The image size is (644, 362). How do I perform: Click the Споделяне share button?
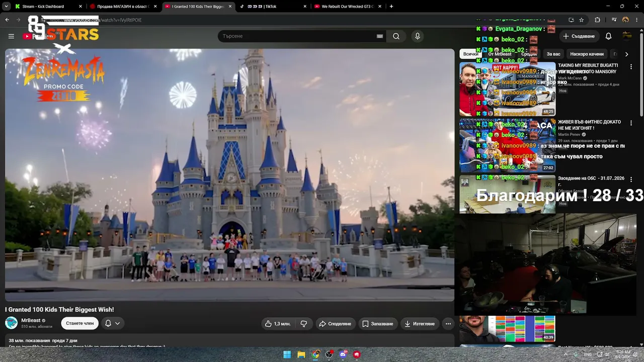pos(335,324)
